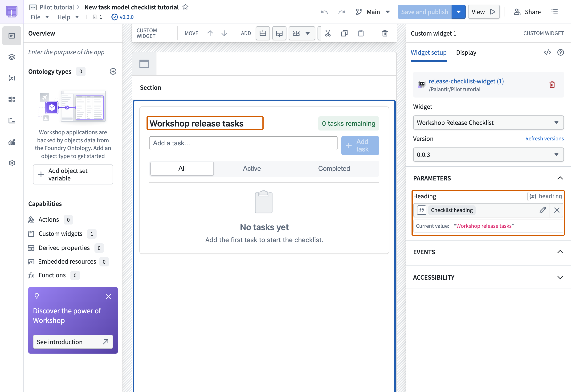Click the undo arrow
Image resolution: width=571 pixels, height=392 pixels.
click(324, 12)
